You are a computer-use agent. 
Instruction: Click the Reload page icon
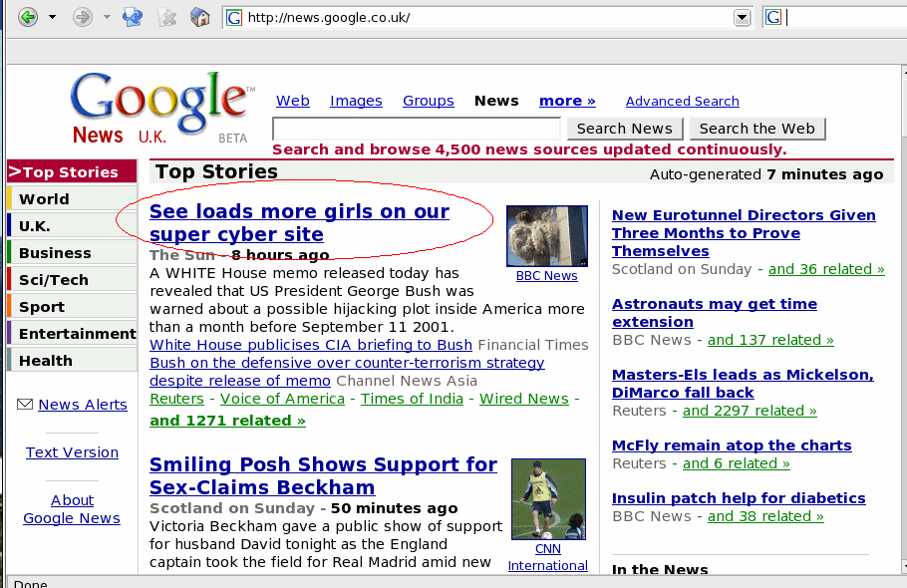coord(133,17)
